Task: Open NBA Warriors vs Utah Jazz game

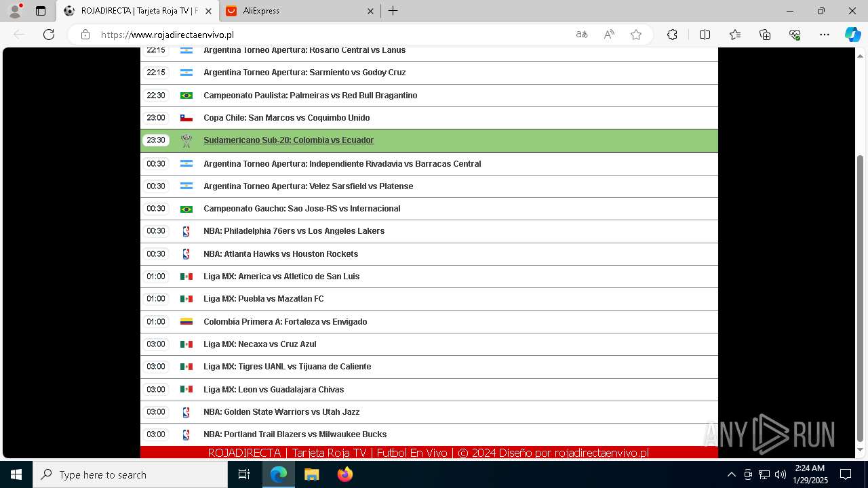Action: (281, 412)
